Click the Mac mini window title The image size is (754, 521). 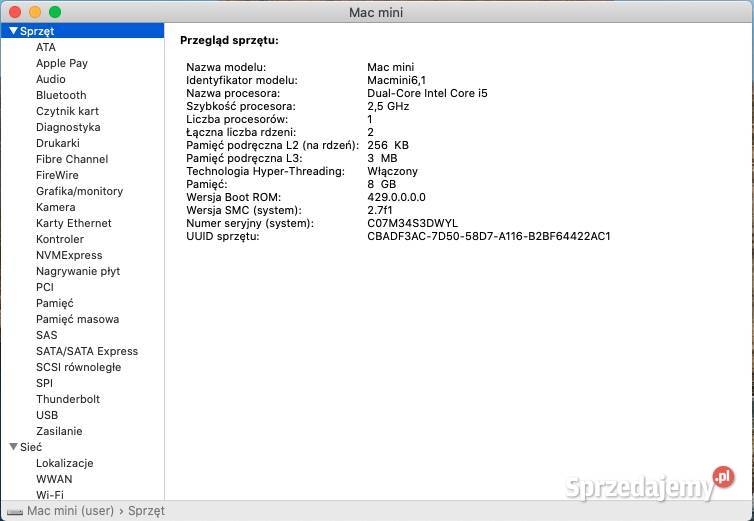[x=376, y=13]
